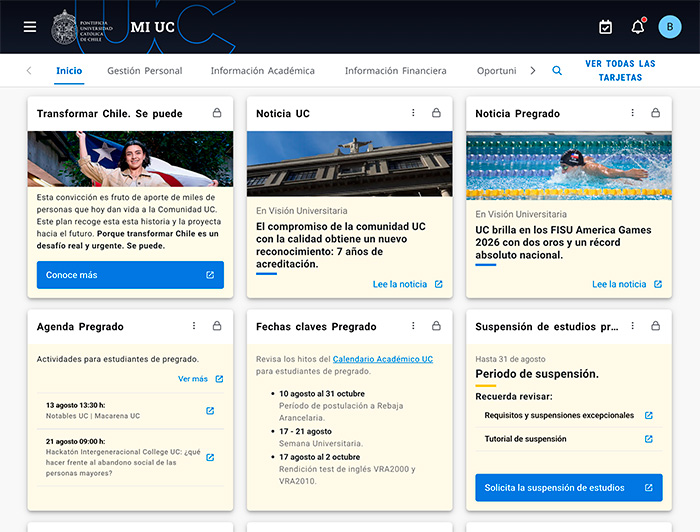The height and width of the screenshot is (532, 700).
Task: Click headline about 7 años de acreditación
Action: [341, 245]
